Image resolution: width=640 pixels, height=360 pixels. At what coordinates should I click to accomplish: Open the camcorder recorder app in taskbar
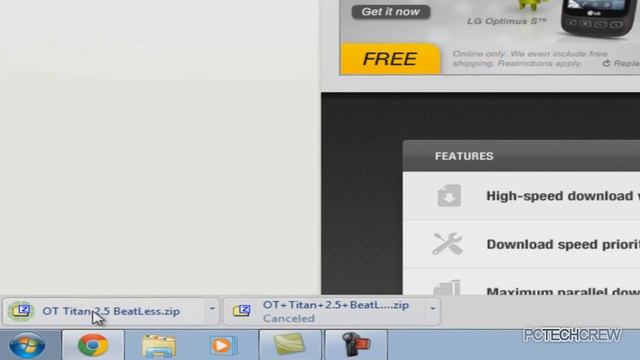point(356,344)
